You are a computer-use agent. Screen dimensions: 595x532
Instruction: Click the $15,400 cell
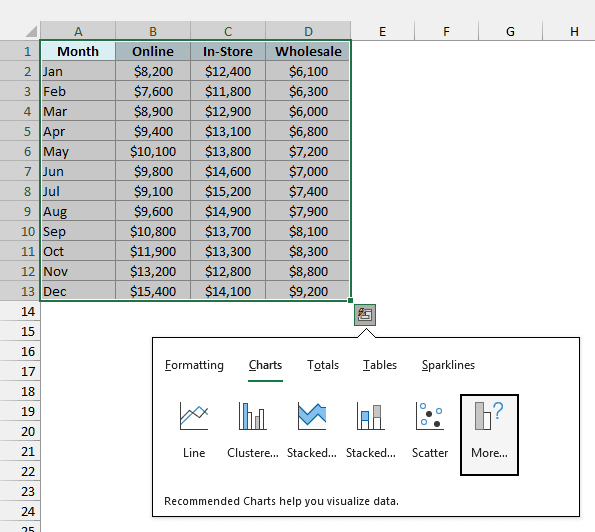153,291
